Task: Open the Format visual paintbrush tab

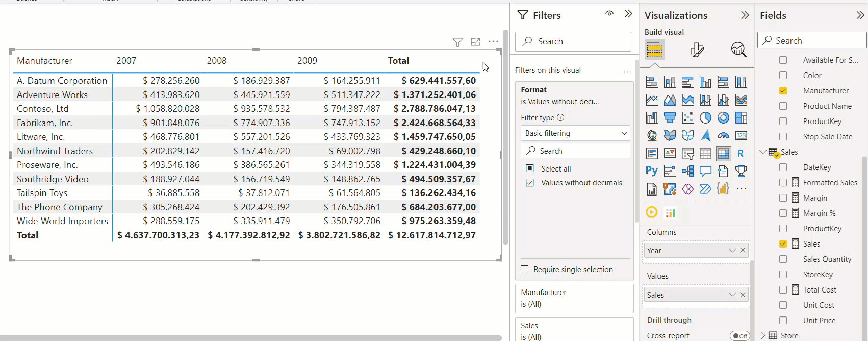Action: [x=697, y=50]
